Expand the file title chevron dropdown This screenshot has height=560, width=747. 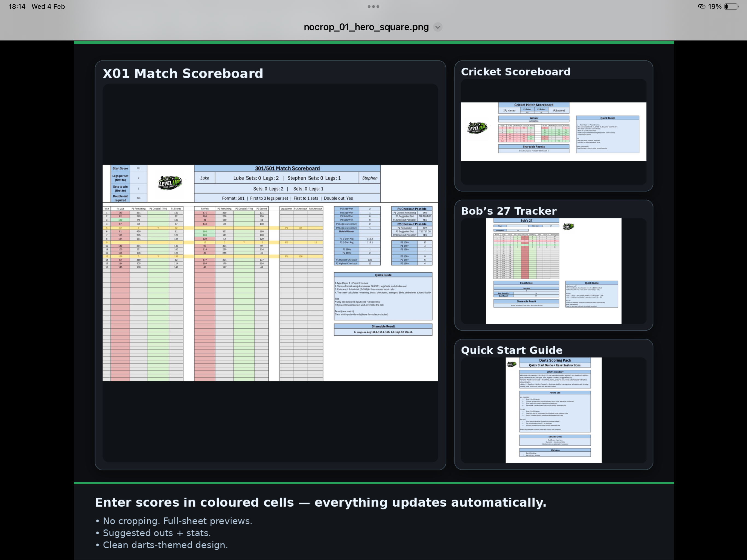[x=438, y=27]
